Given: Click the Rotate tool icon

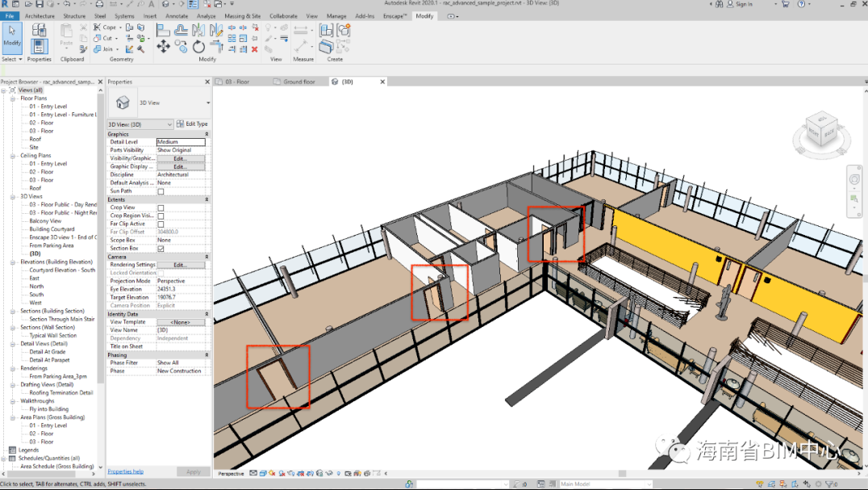Looking at the screenshot, I should click(x=198, y=47).
